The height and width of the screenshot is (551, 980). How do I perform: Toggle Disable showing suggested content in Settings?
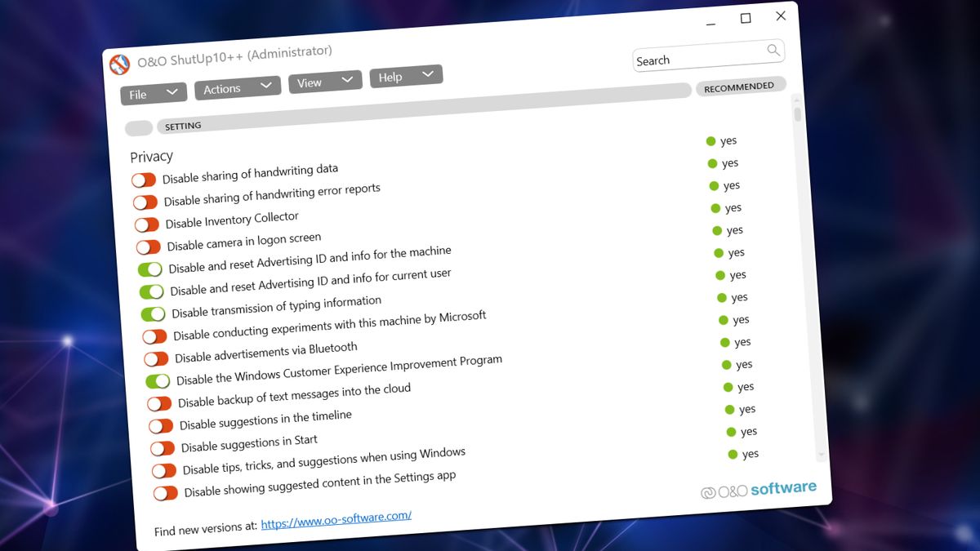166,493
